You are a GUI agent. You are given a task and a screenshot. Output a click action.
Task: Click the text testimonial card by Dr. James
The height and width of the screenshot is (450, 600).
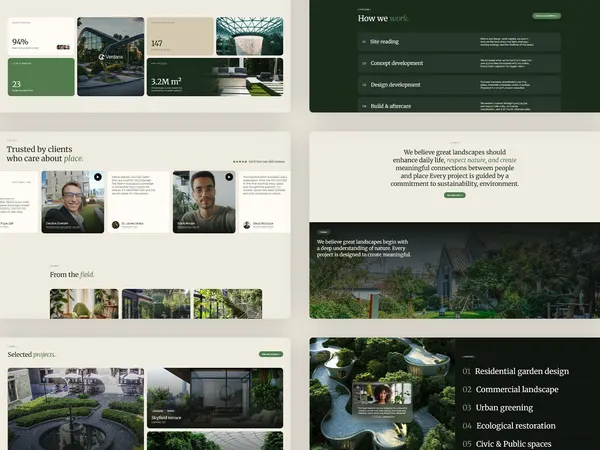pyautogui.click(x=138, y=202)
